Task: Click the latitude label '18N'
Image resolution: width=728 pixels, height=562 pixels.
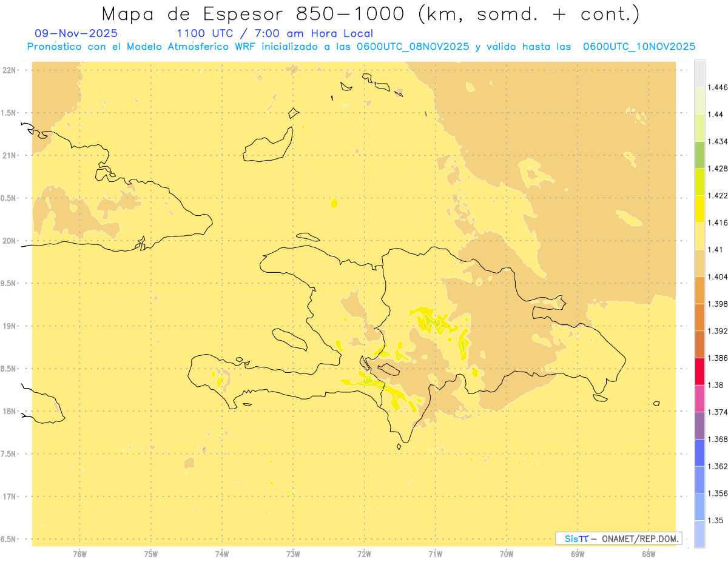Action: coord(10,411)
